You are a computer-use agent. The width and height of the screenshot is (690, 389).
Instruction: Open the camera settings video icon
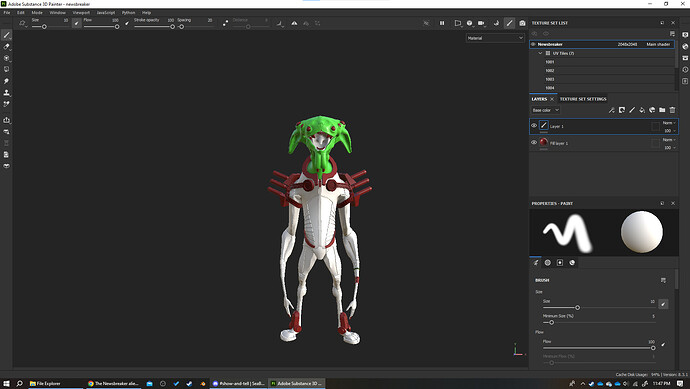coord(481,23)
